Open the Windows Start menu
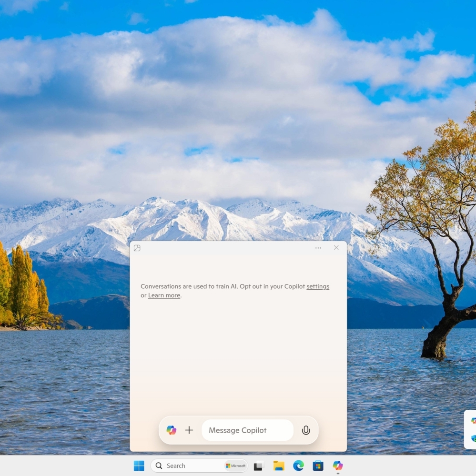The width and height of the screenshot is (476, 476). pyautogui.click(x=139, y=466)
